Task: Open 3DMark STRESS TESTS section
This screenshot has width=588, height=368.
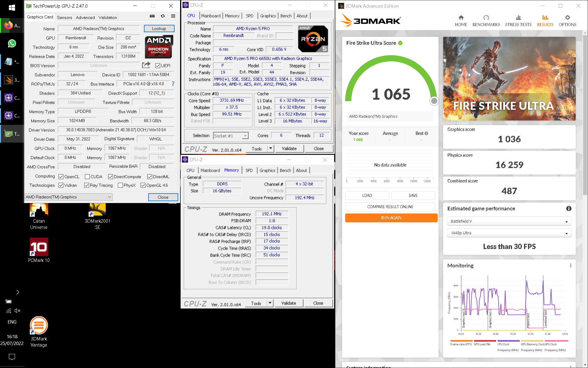Action: click(518, 21)
